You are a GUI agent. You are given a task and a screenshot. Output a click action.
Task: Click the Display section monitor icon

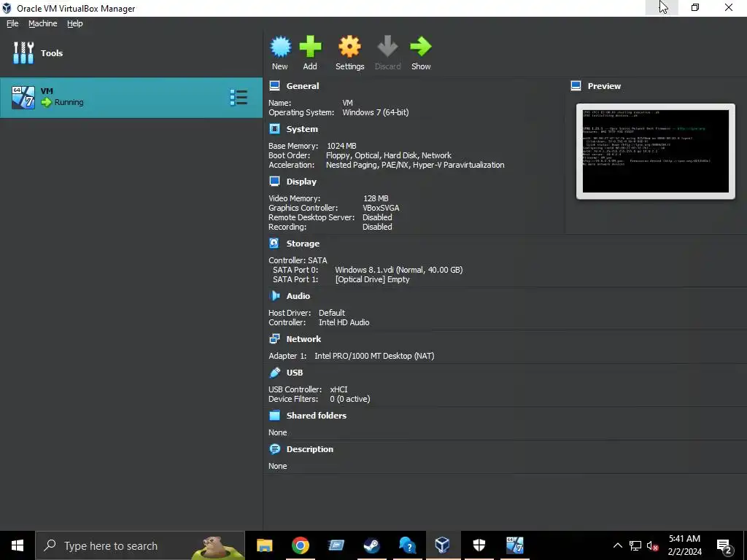pos(274,182)
